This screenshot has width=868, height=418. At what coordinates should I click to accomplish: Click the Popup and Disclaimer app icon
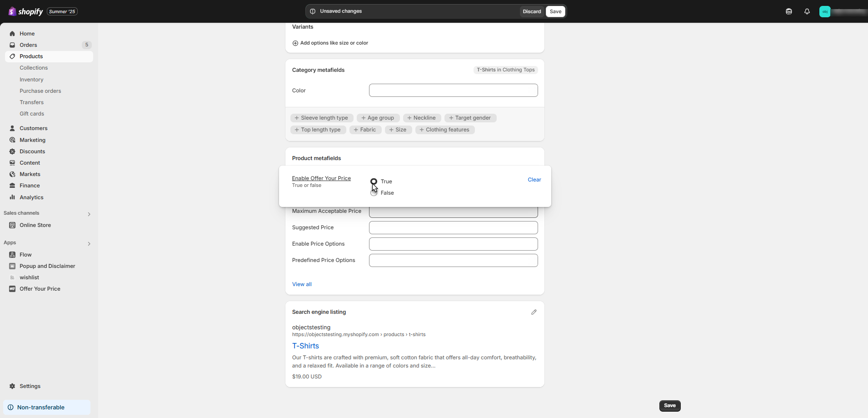click(x=12, y=266)
